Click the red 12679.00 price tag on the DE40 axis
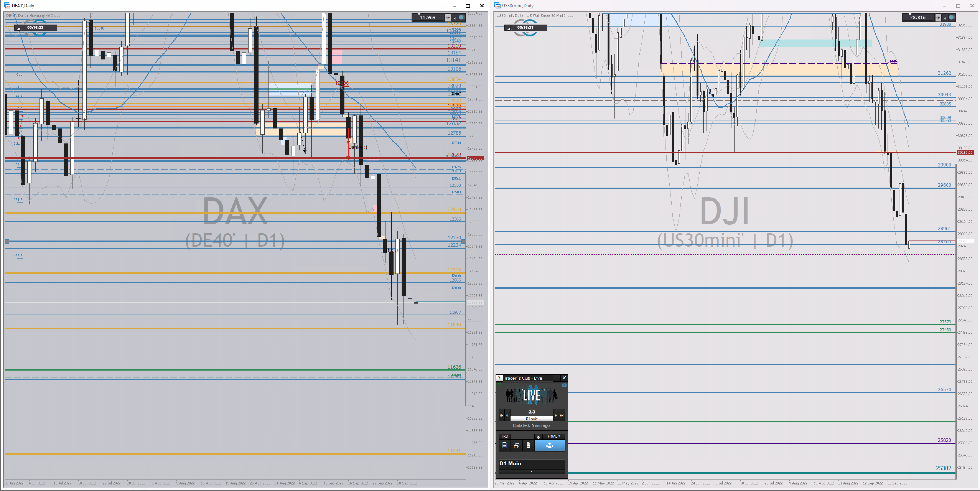This screenshot has height=491, width=980. coord(475,158)
